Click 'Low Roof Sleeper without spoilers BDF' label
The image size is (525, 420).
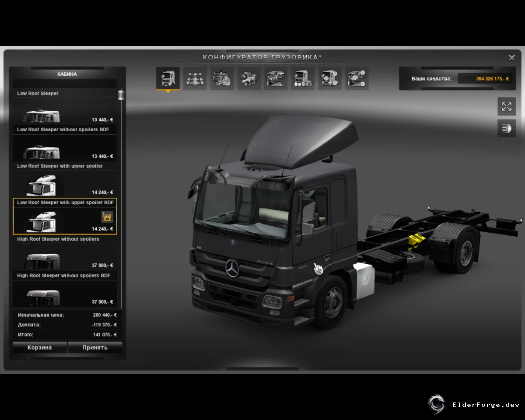point(63,129)
